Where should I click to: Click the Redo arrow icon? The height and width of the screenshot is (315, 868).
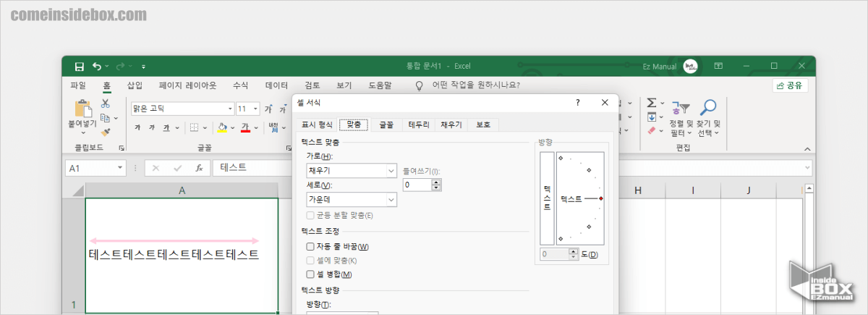click(x=120, y=66)
